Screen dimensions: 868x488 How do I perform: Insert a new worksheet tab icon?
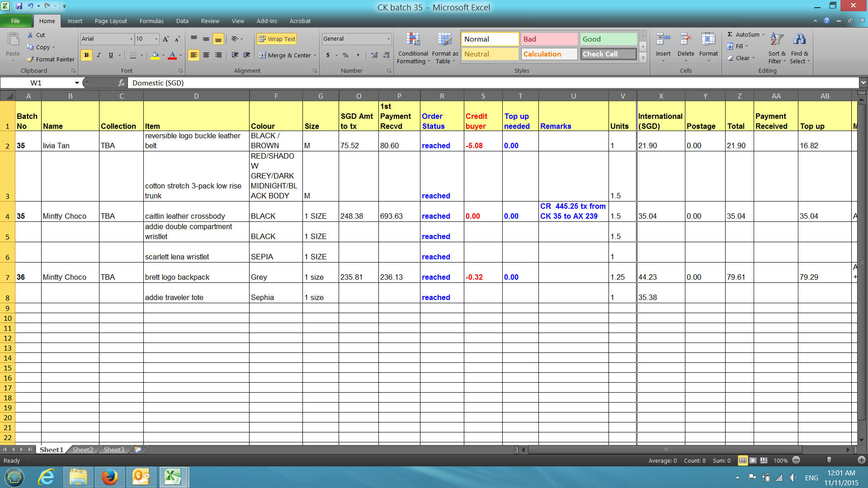(138, 450)
